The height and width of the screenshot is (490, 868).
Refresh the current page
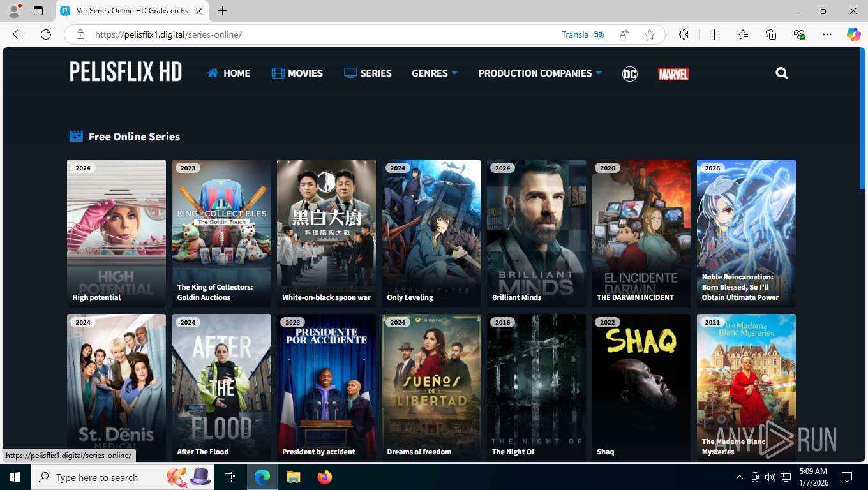(x=46, y=34)
